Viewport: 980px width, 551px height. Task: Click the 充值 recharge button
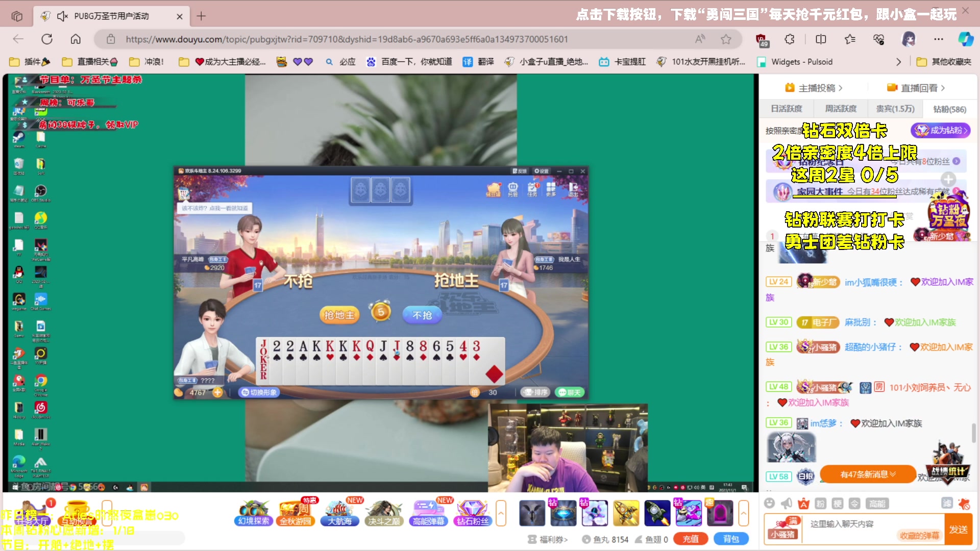(691, 539)
